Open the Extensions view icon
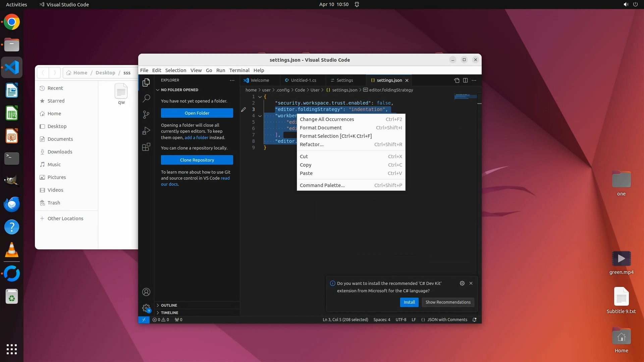The width and height of the screenshot is (644, 362). click(x=146, y=147)
